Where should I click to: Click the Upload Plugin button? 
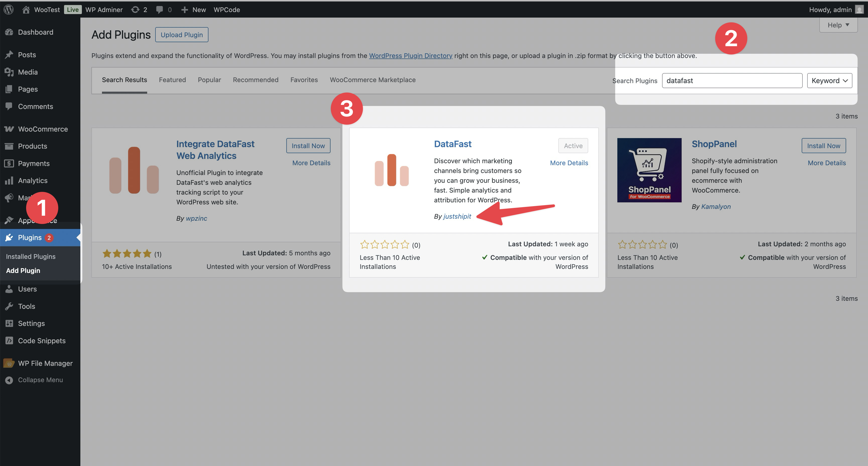click(x=182, y=35)
